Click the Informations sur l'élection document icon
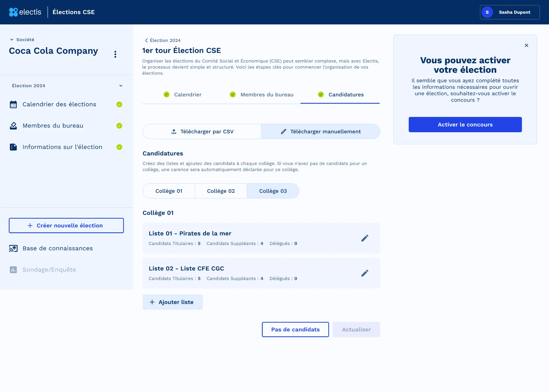Image resolution: width=549 pixels, height=392 pixels. click(13, 147)
